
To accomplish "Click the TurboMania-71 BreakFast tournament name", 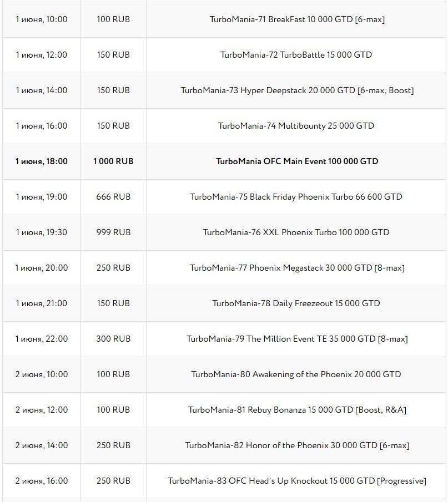I will [x=297, y=19].
